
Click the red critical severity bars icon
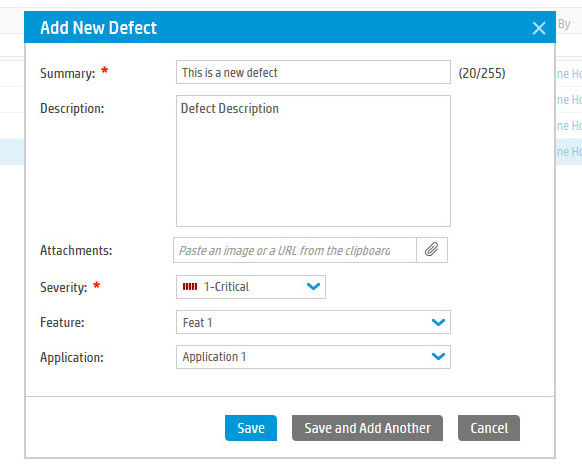pyautogui.click(x=190, y=287)
